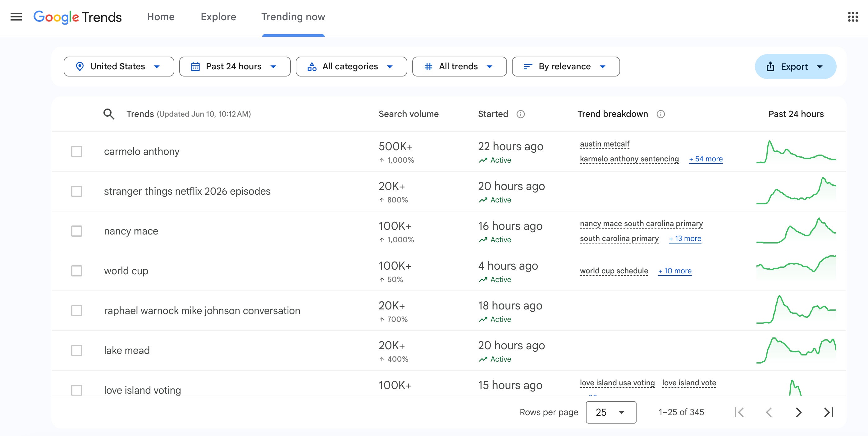Select the stranger things netflix 2026 episodes checkbox
This screenshot has height=436, width=868.
[x=77, y=191]
